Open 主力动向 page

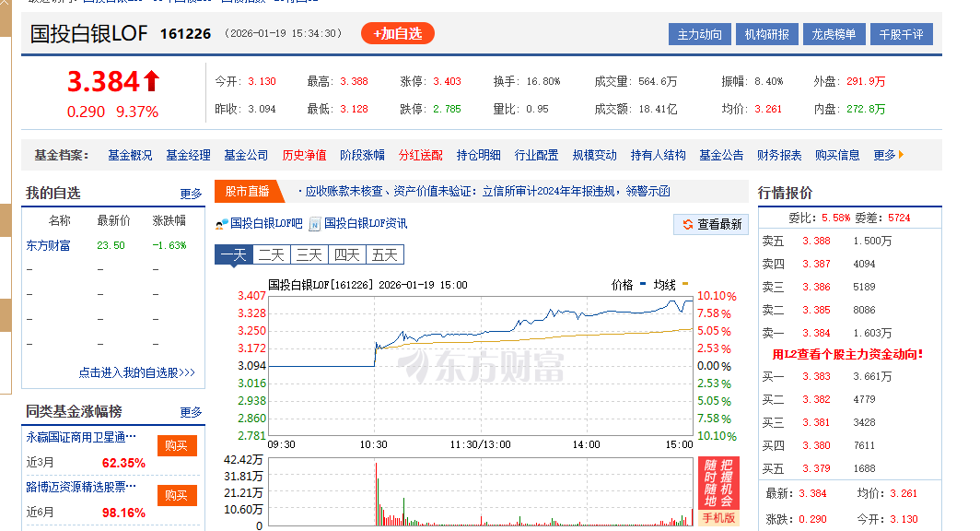699,34
